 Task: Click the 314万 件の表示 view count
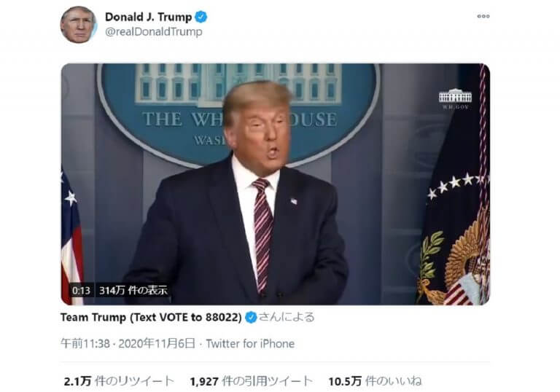(x=133, y=290)
